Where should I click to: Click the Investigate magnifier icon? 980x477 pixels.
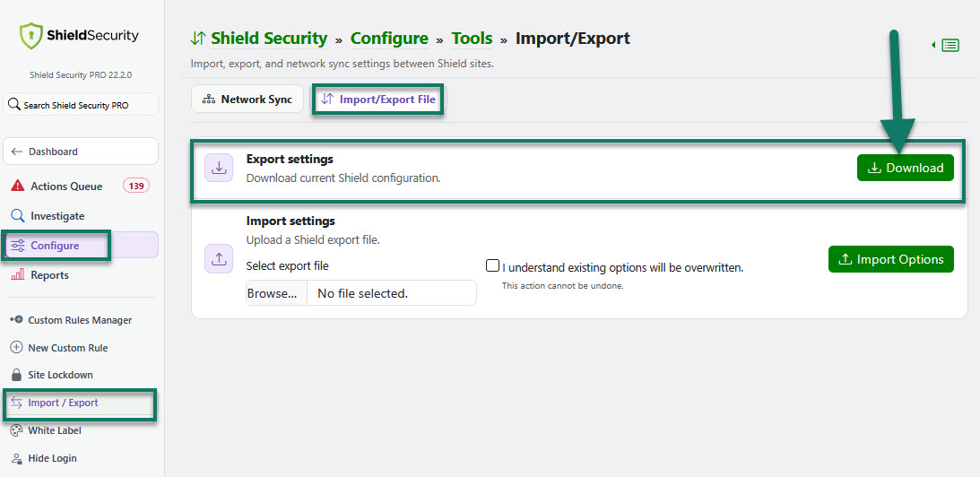(18, 216)
